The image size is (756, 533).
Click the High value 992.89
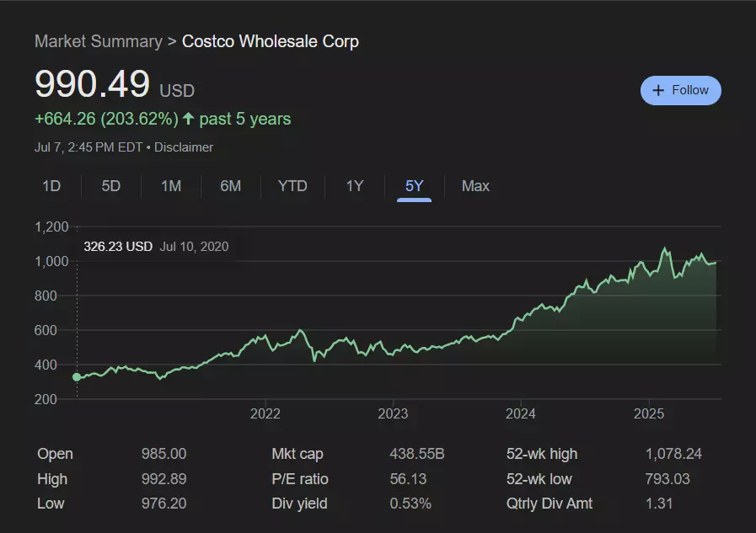(x=164, y=479)
